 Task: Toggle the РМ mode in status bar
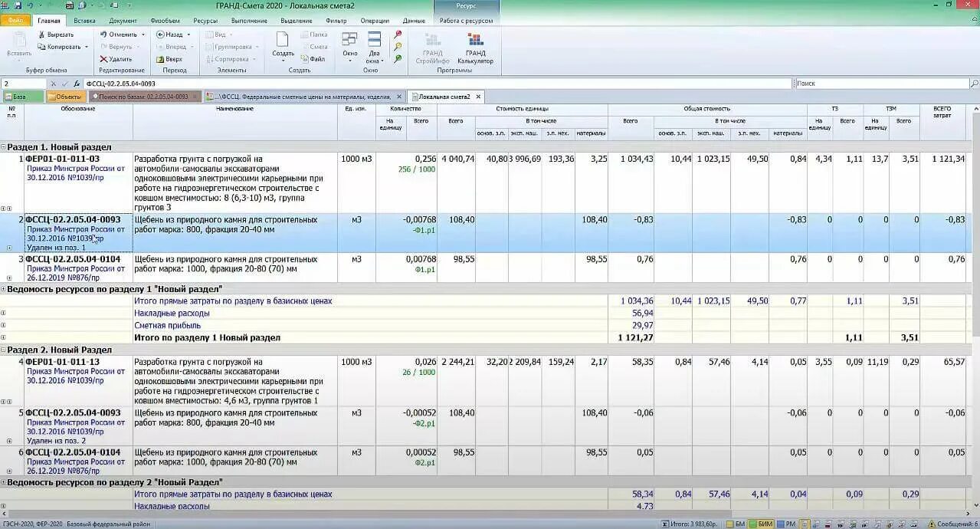point(786,524)
